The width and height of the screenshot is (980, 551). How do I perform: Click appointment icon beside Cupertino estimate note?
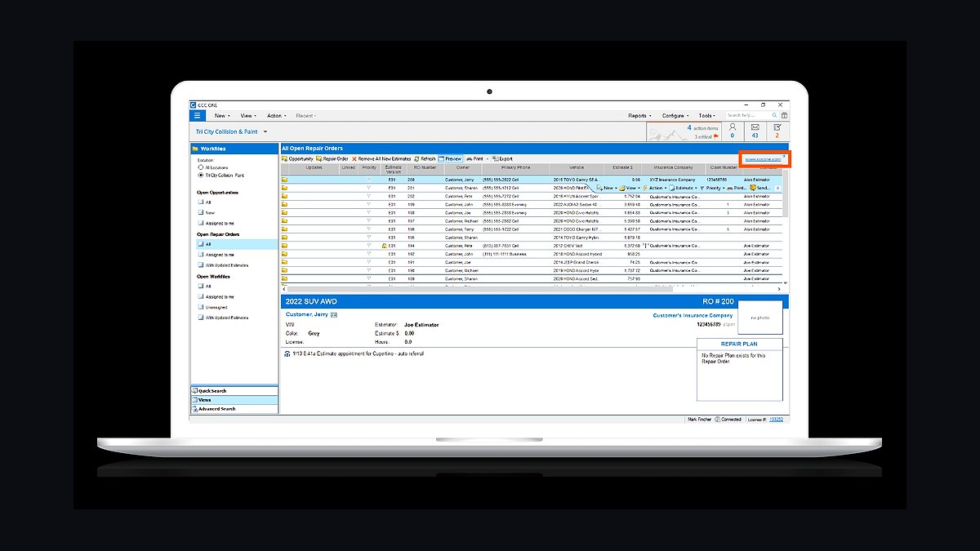coord(287,354)
